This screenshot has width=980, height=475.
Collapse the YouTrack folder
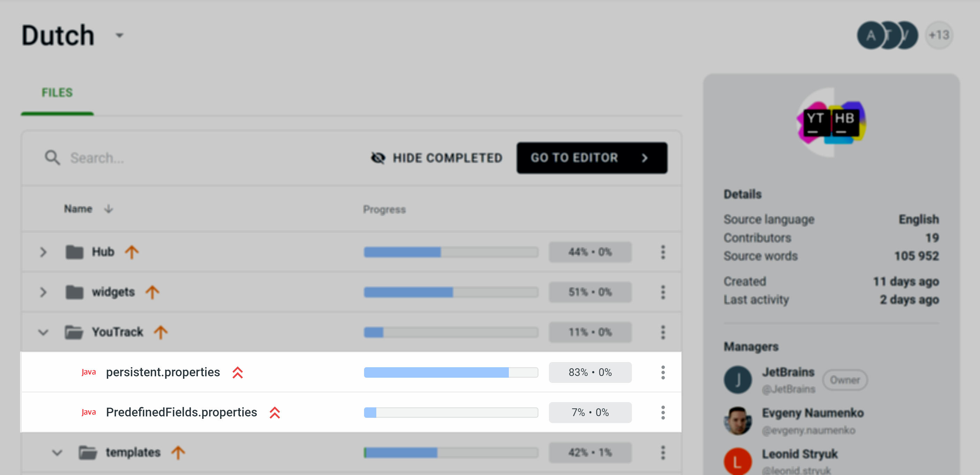click(43, 332)
